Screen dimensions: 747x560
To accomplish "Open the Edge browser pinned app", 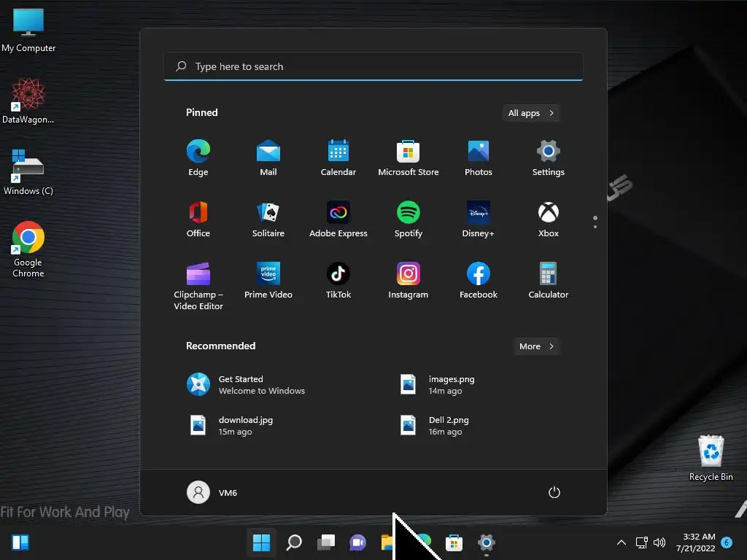I will [x=198, y=157].
